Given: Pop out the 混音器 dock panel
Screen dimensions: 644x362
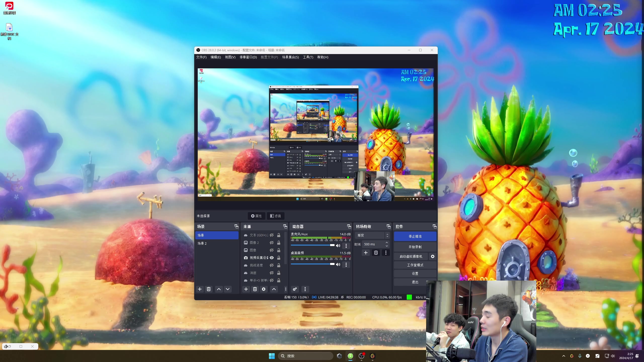Looking at the screenshot, I should click(349, 227).
